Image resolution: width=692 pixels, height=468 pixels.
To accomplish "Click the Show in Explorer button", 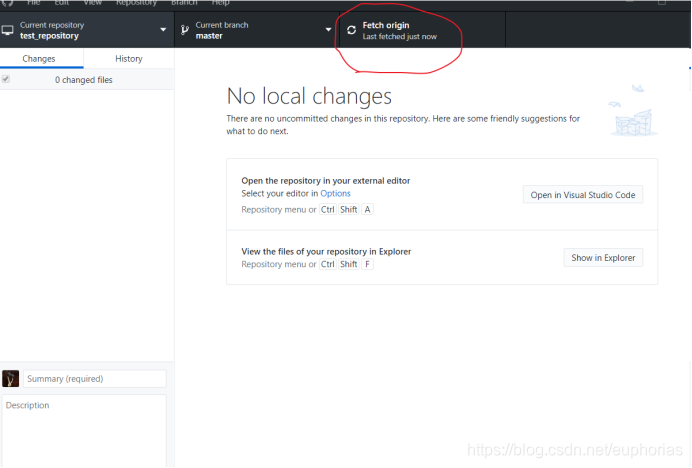I will [x=603, y=257].
